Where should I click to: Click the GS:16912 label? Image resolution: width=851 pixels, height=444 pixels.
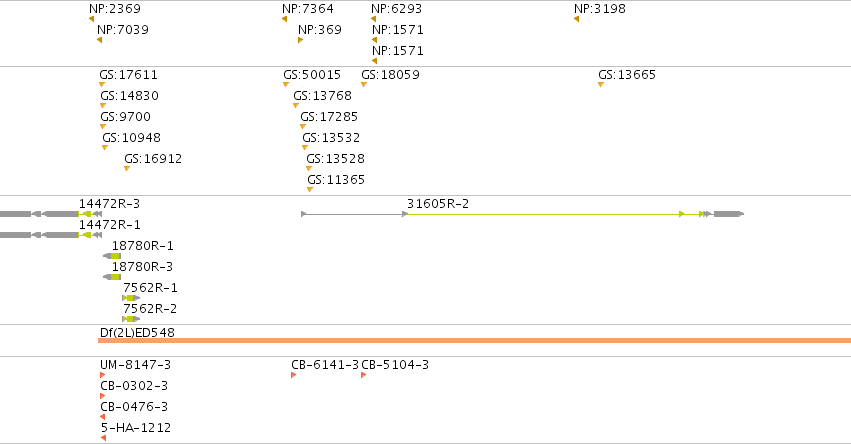coord(153,158)
